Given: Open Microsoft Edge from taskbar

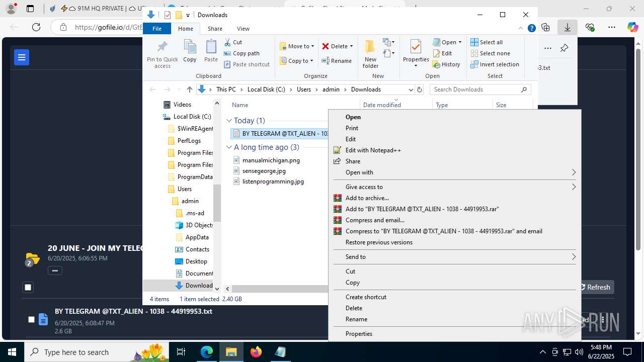Looking at the screenshot, I should (x=207, y=352).
